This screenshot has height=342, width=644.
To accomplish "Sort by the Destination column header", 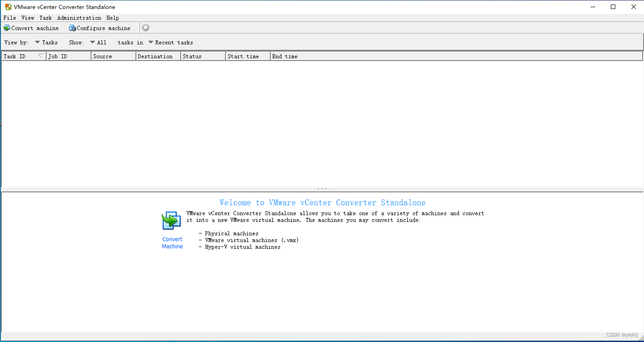I will tap(159, 56).
